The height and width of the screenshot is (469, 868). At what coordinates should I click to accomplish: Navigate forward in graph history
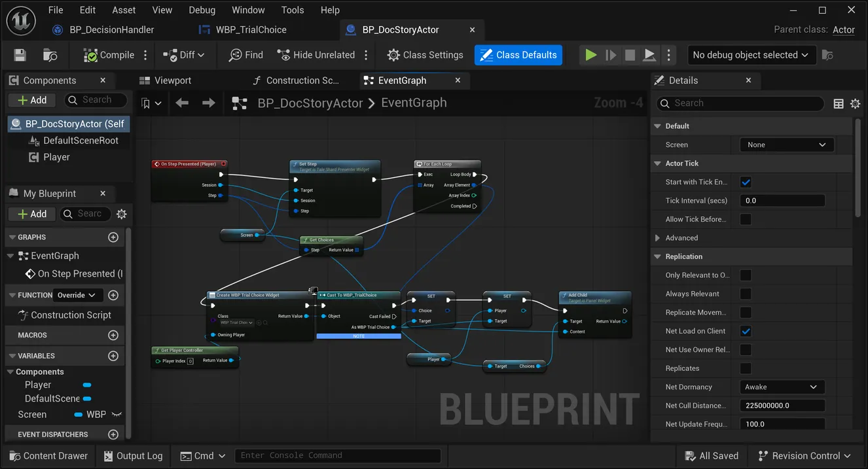(x=209, y=103)
